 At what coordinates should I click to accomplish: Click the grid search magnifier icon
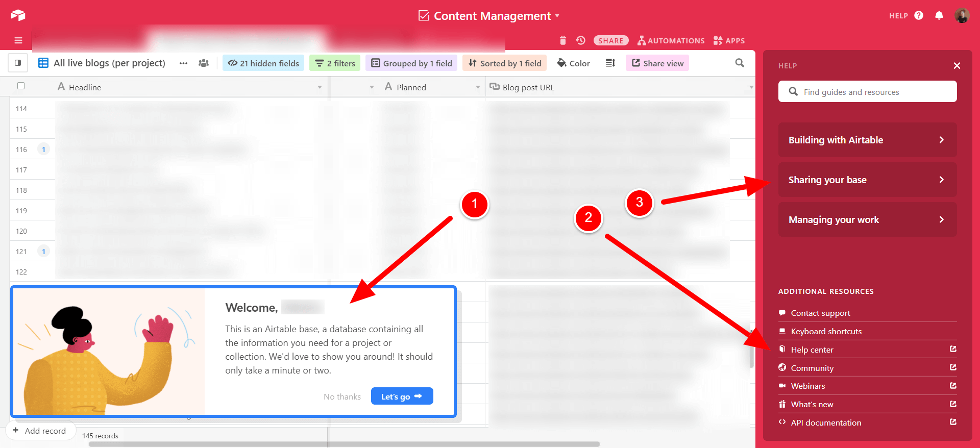(739, 63)
